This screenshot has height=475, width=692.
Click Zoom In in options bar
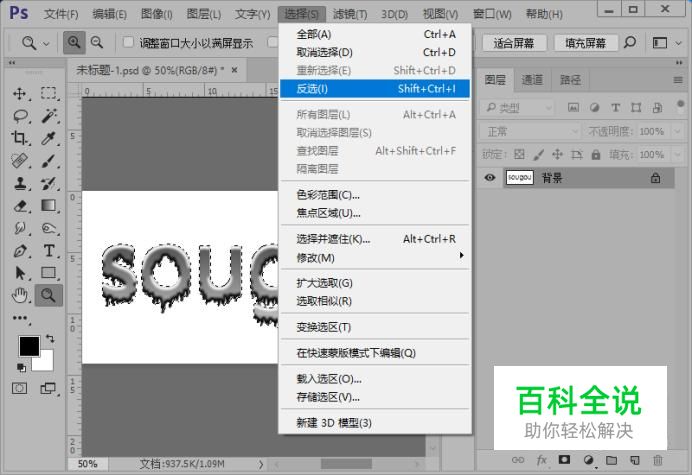pos(74,43)
